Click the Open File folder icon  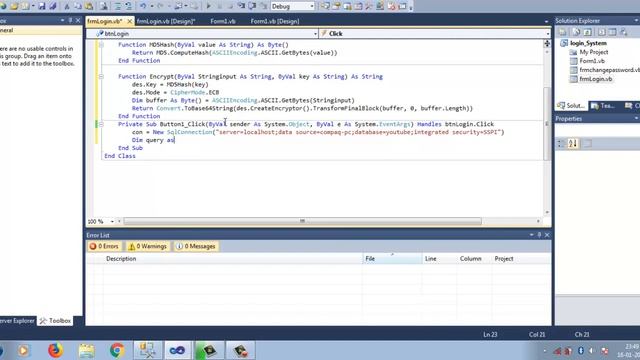point(14,6)
